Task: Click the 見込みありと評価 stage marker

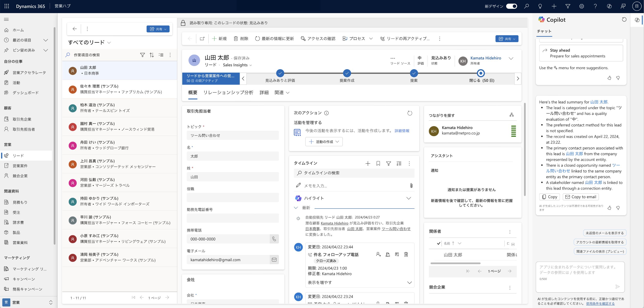Action: [280, 73]
